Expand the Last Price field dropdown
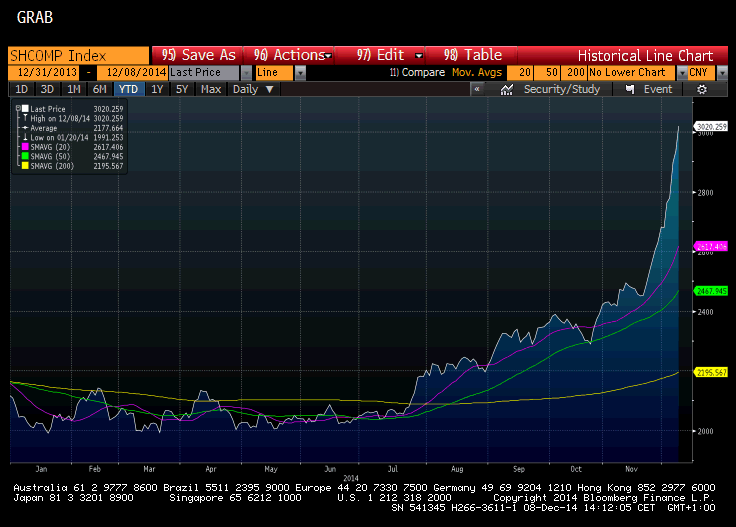 coord(246,73)
